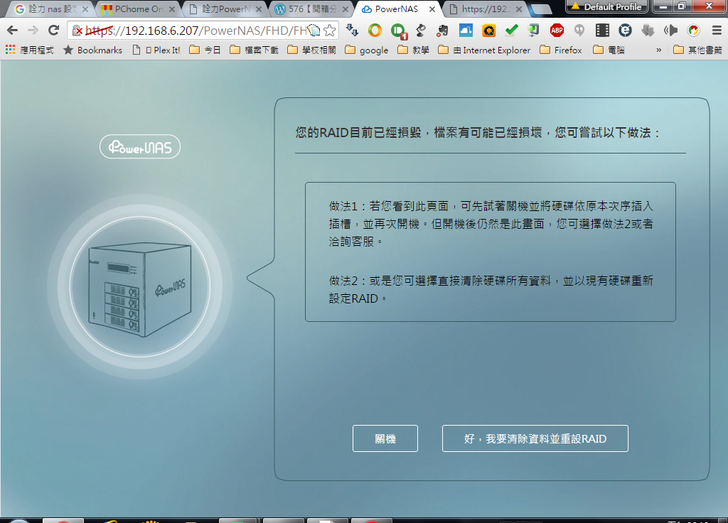This screenshot has width=728, height=523.
Task: Switch to the PChome browser tab
Action: click(138, 8)
